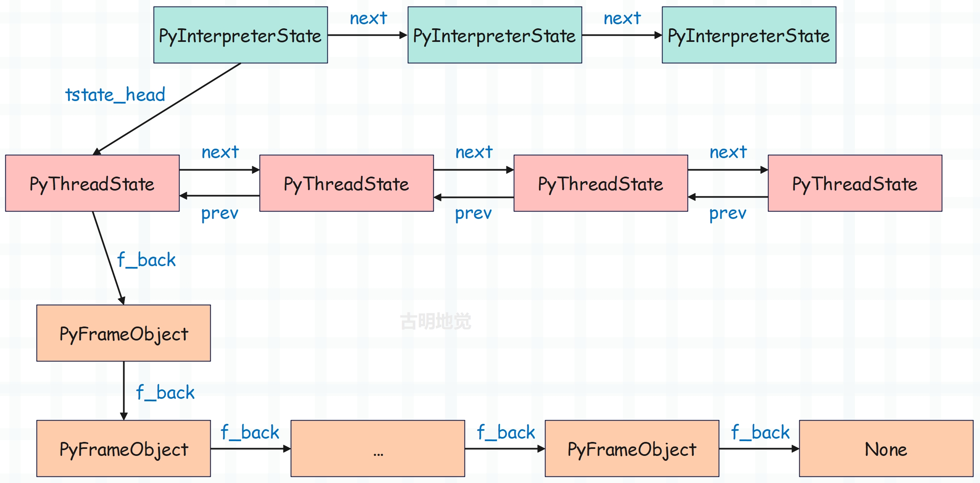Viewport: 980px width, 483px height.
Task: Select the second PyThreadState box
Action: click(347, 183)
